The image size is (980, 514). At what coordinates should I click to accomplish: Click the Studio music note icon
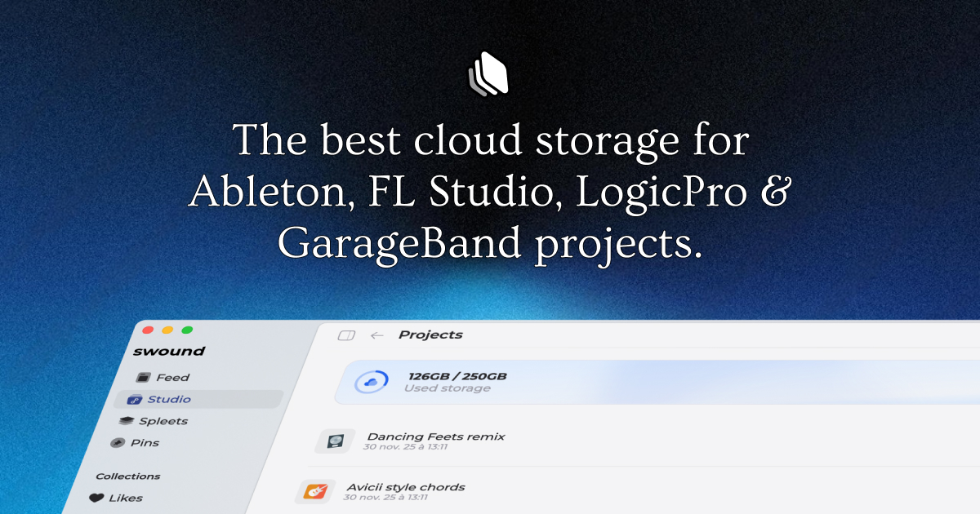[x=135, y=400]
